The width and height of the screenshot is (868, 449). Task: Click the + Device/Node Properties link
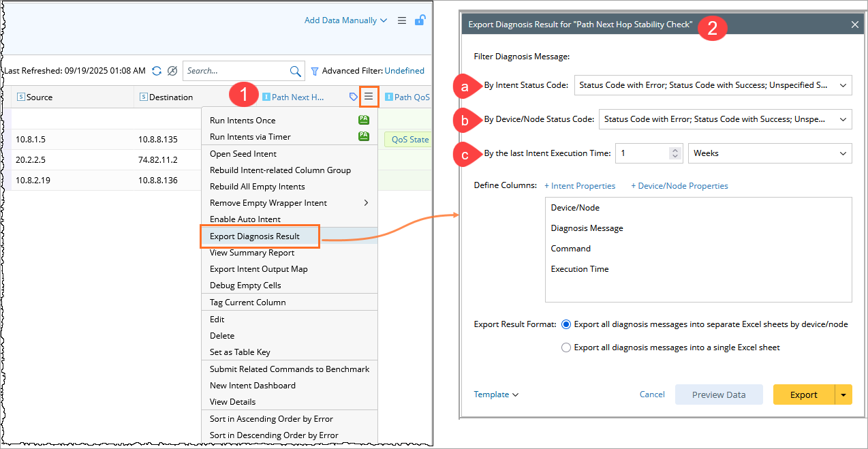[x=679, y=186]
